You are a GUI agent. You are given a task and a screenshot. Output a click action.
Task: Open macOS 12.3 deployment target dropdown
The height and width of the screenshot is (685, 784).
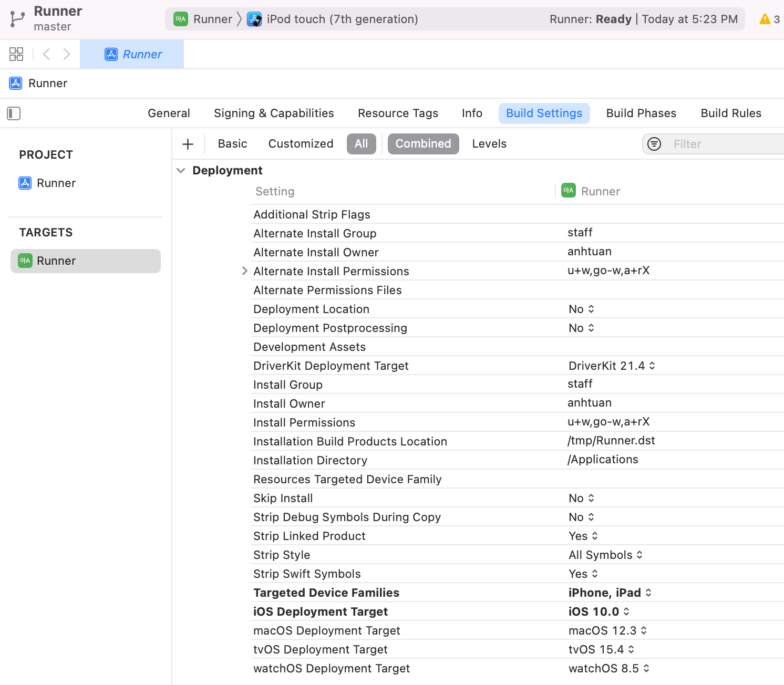607,631
